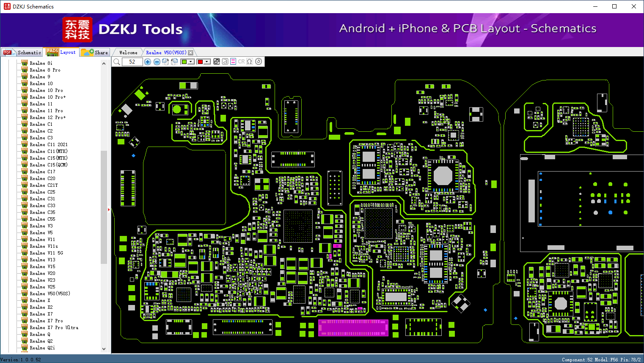Screen dimensions: 644x363
Task: Click the overlapping-squares layer switch icon
Action: tap(217, 61)
